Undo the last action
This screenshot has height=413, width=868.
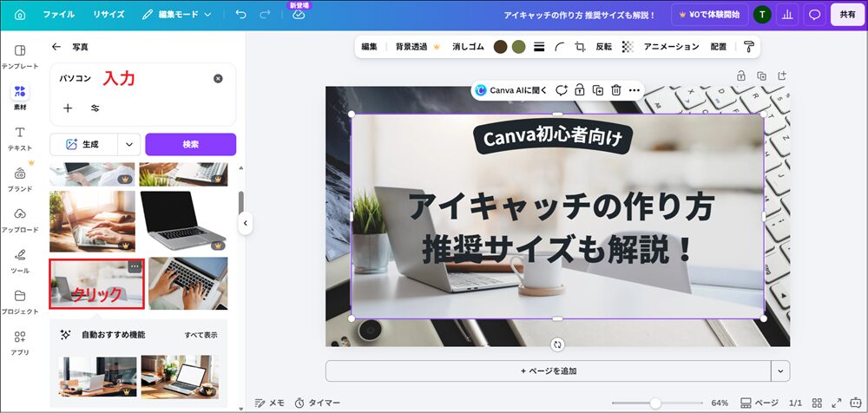click(240, 15)
